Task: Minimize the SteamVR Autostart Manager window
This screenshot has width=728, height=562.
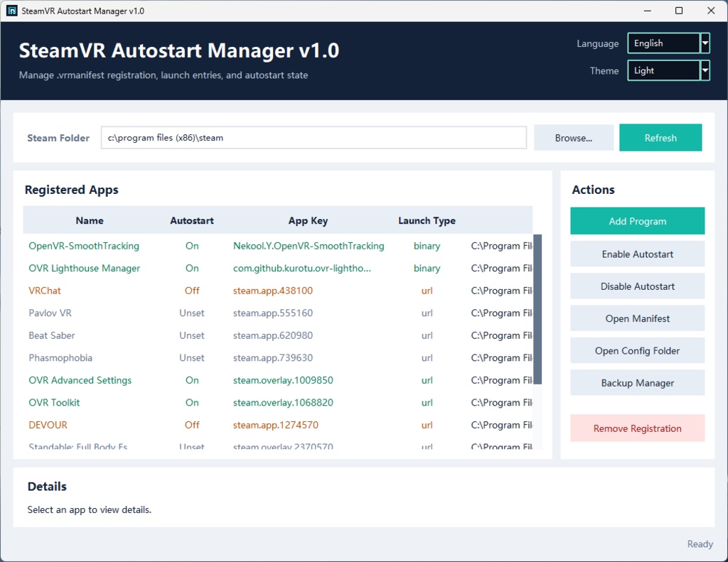Action: click(647, 11)
